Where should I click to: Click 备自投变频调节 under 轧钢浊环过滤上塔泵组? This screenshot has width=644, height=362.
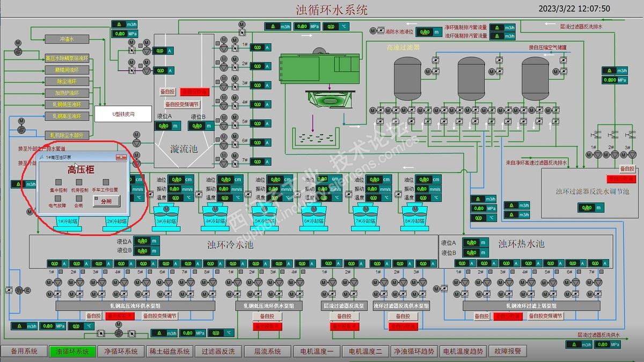[x=545, y=316]
